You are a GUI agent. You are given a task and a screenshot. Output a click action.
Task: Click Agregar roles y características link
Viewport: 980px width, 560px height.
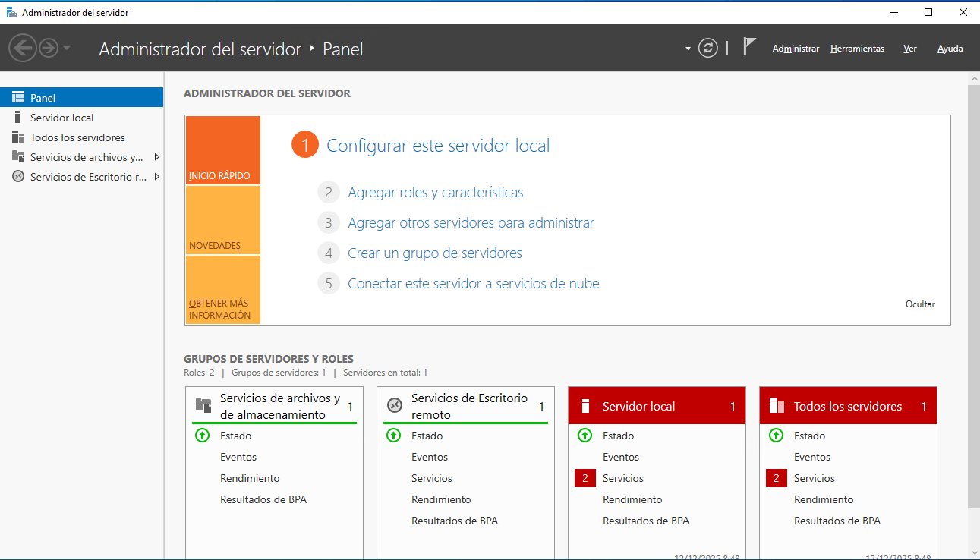pos(435,193)
